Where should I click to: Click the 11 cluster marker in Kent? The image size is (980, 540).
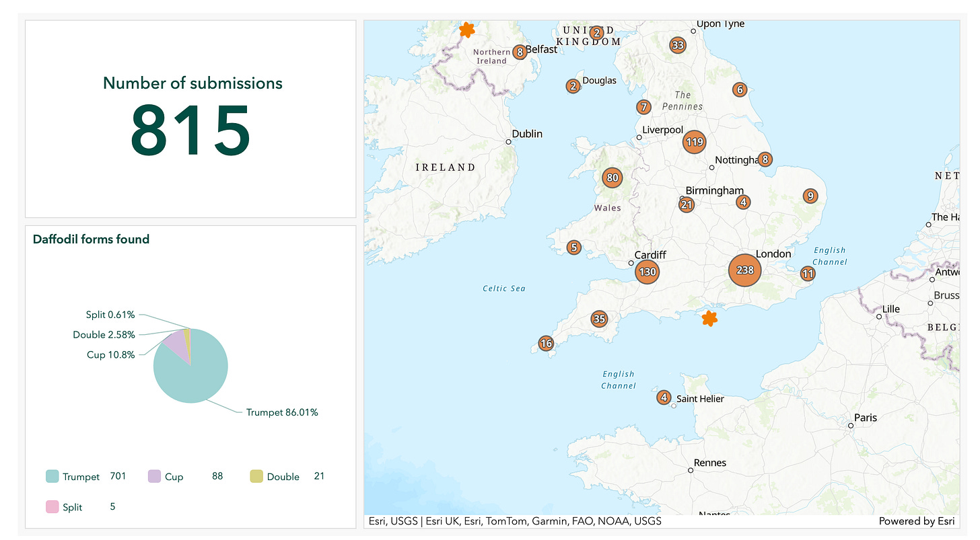808,274
